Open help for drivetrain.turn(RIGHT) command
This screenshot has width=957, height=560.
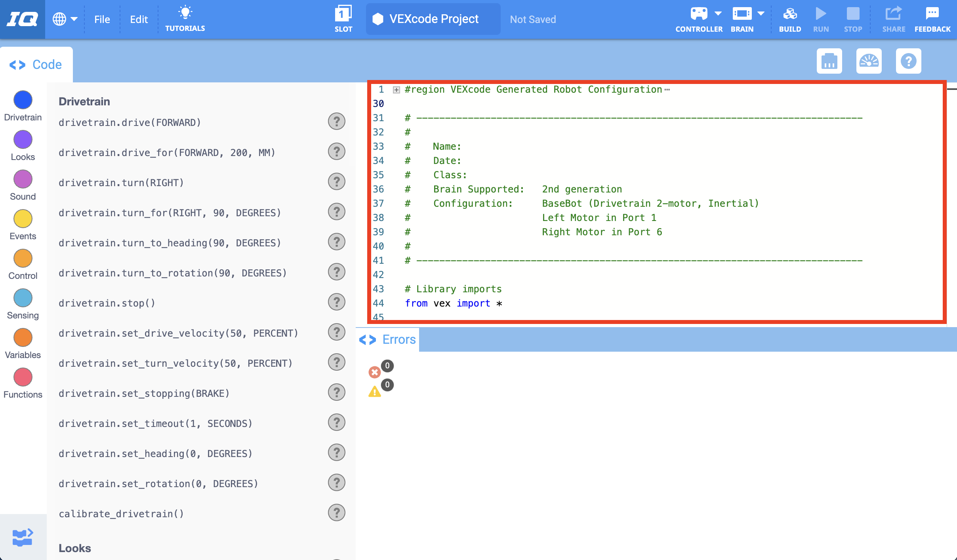tap(336, 181)
